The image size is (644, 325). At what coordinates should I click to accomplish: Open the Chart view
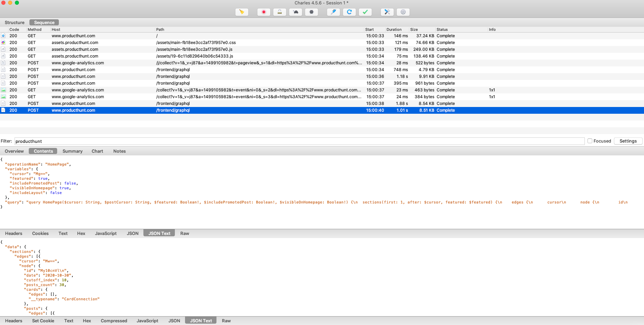(97, 151)
